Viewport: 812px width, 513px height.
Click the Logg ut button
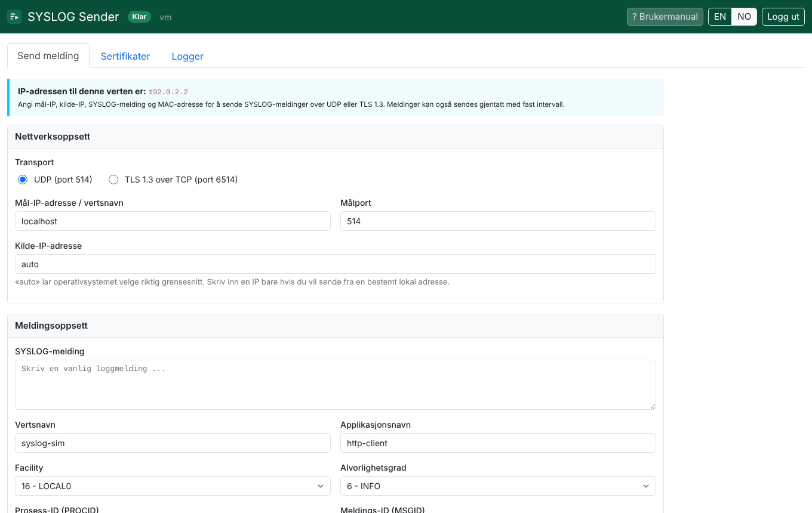pyautogui.click(x=783, y=17)
